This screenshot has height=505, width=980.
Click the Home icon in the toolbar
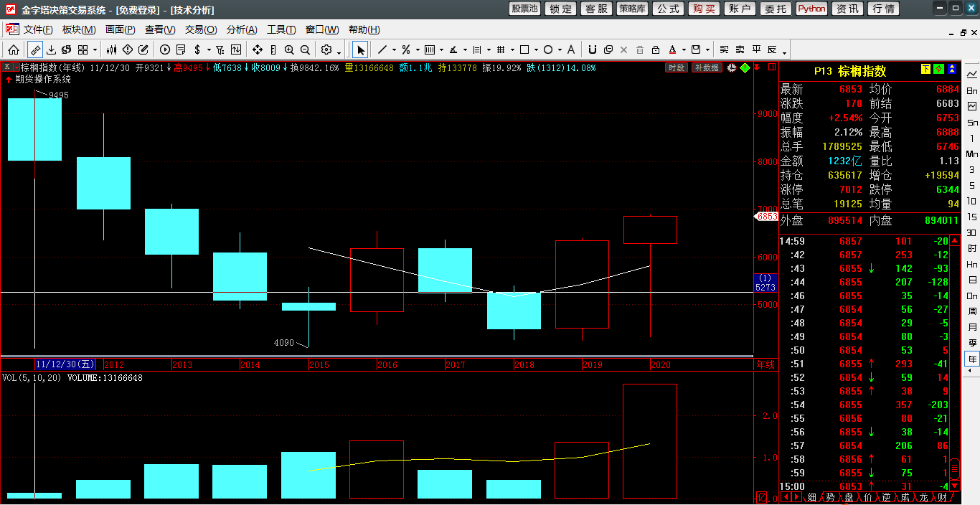pos(14,49)
